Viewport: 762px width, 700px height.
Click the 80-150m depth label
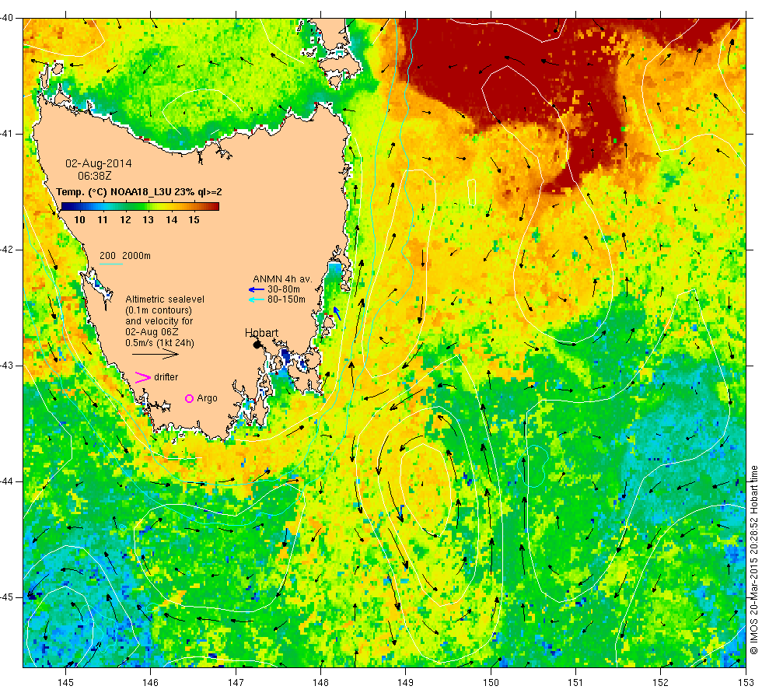(286, 299)
